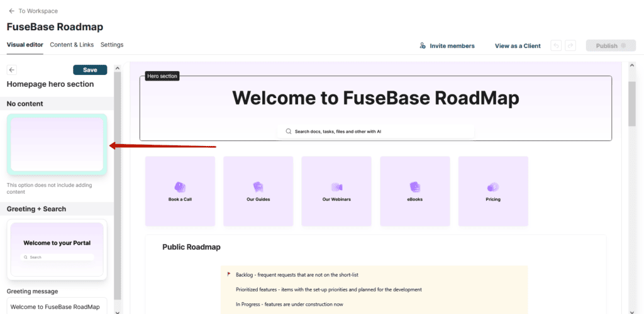The width and height of the screenshot is (644, 314).
Task: Click the FuseBase Roadmap page title
Action: 55,27
